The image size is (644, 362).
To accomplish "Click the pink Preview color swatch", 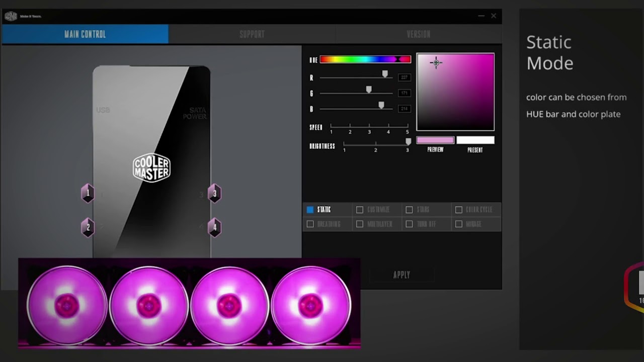I will pyautogui.click(x=435, y=140).
